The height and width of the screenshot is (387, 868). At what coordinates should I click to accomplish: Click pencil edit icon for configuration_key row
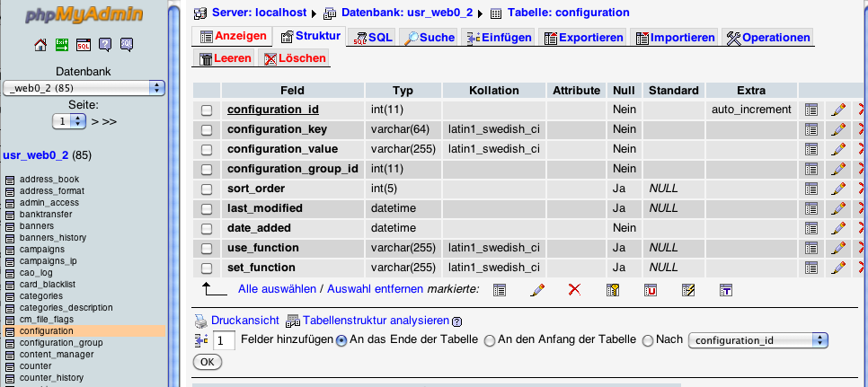pos(838,129)
